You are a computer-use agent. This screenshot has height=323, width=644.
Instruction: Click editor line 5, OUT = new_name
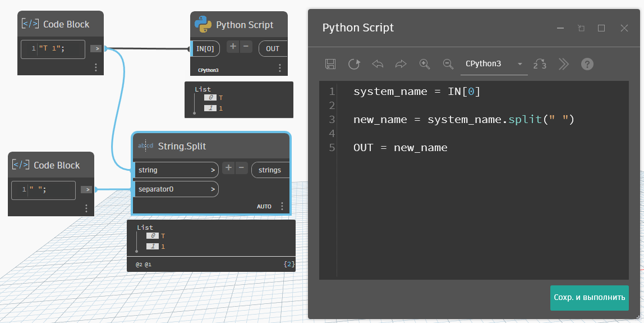pyautogui.click(x=401, y=148)
